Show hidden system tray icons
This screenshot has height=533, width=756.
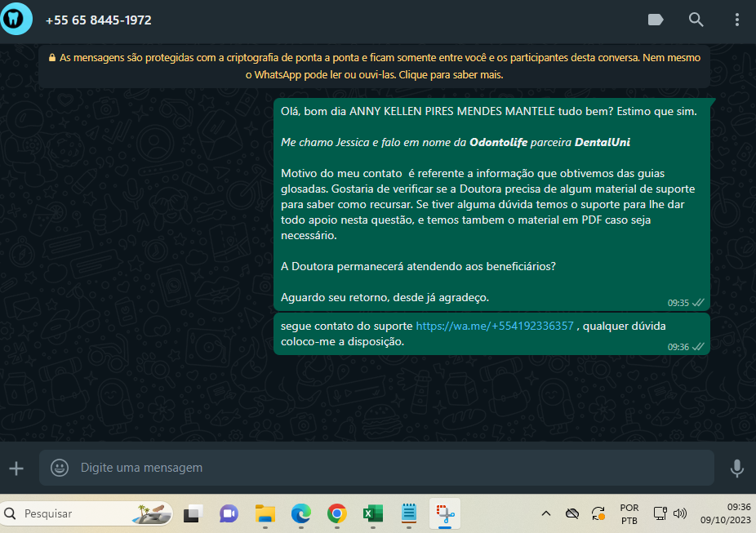point(546,513)
